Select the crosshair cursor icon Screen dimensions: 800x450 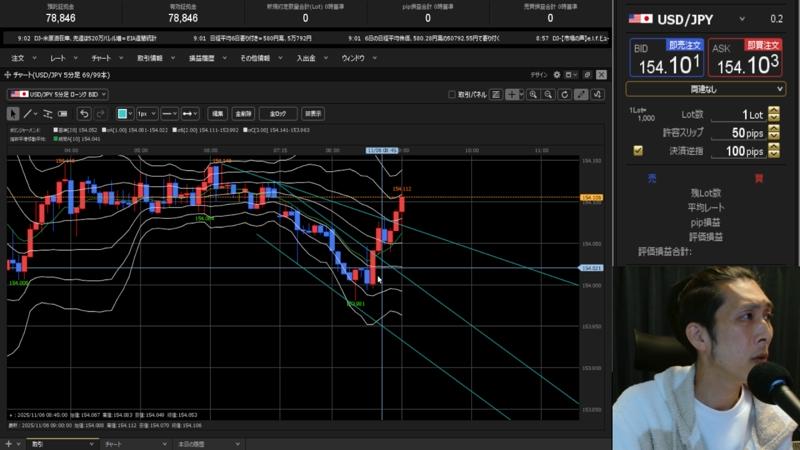click(x=512, y=94)
